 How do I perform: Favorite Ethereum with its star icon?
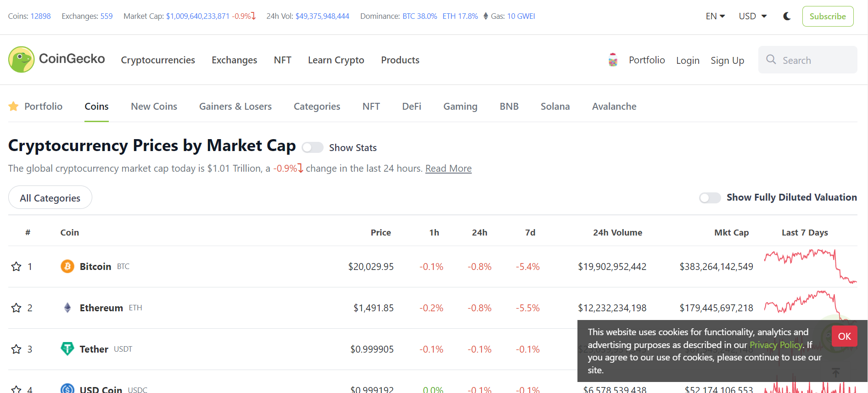[x=17, y=308]
